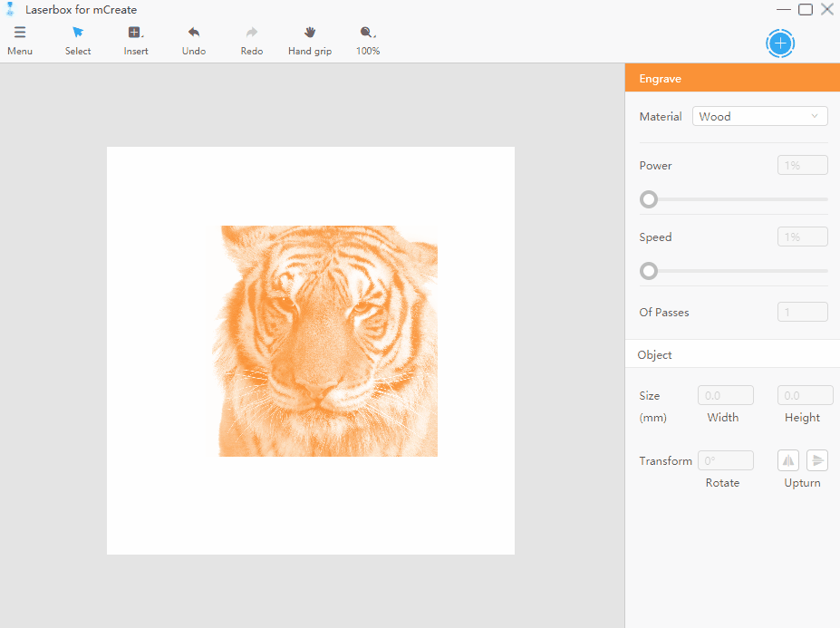The width and height of the screenshot is (840, 628).
Task: Click the Transform label text
Action: click(665, 461)
